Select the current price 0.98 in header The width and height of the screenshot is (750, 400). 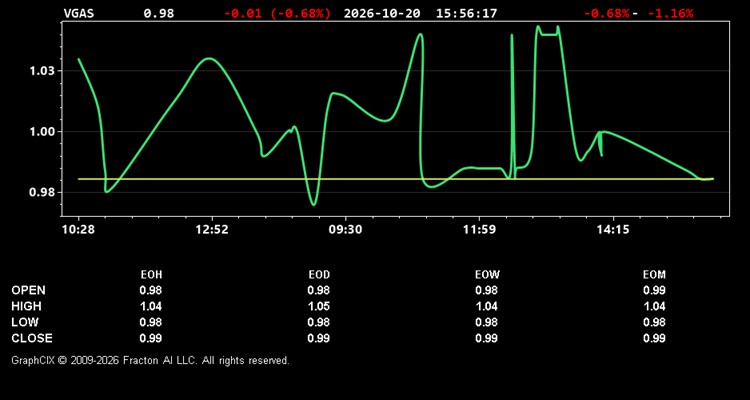pos(159,13)
